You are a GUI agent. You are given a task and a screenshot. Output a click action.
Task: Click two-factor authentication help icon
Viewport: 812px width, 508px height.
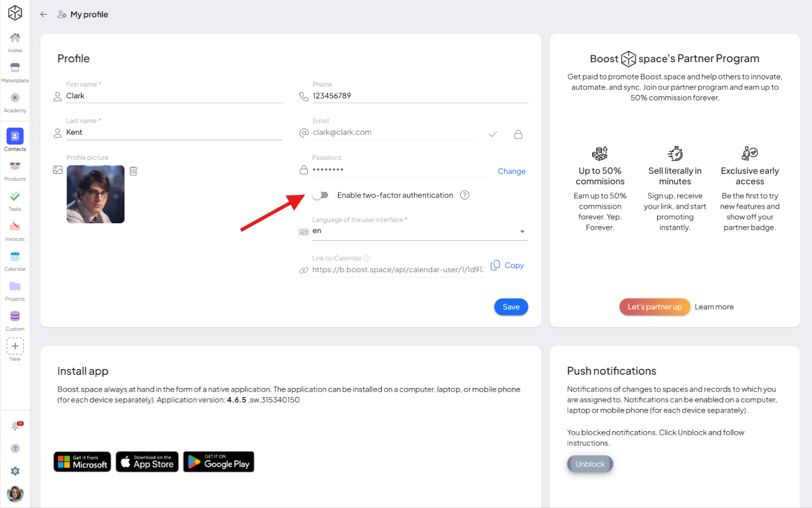[464, 195]
